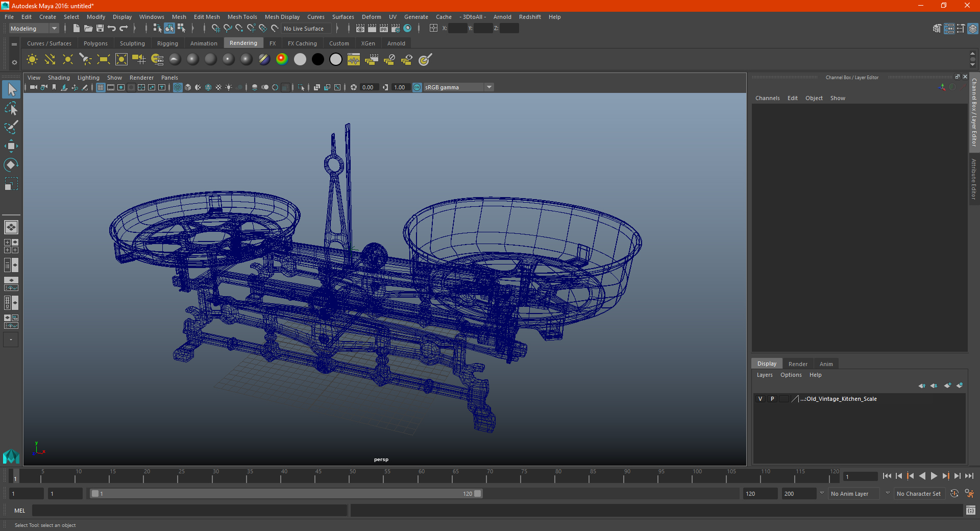Viewport: 980px width, 531px height.
Task: Toggle playback P box on the layer
Action: coord(772,399)
